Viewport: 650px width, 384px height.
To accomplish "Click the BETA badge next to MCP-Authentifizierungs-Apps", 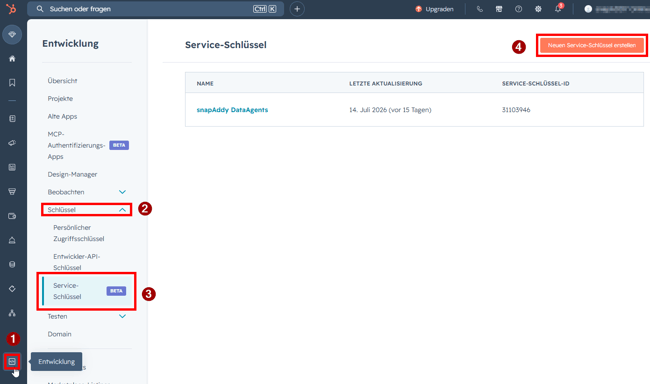I will point(119,145).
